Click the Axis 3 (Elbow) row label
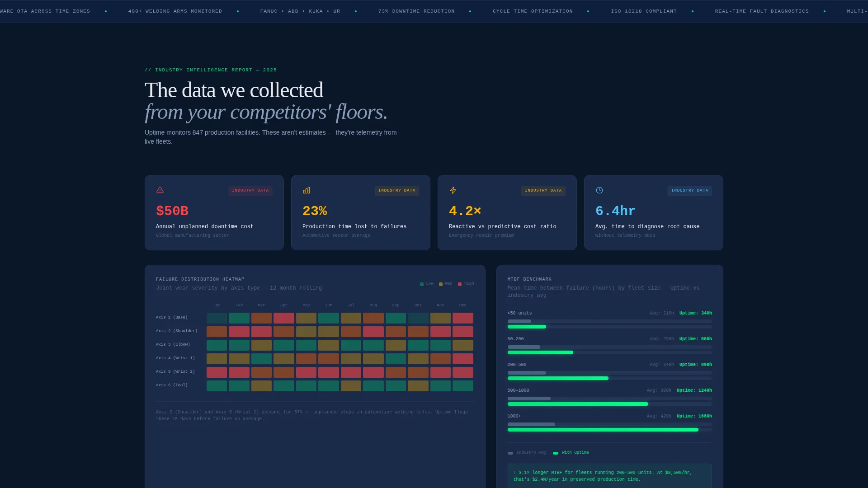 pos(173,345)
